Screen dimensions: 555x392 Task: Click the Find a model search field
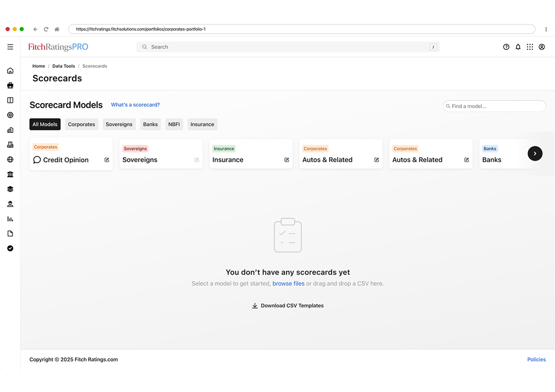click(496, 106)
